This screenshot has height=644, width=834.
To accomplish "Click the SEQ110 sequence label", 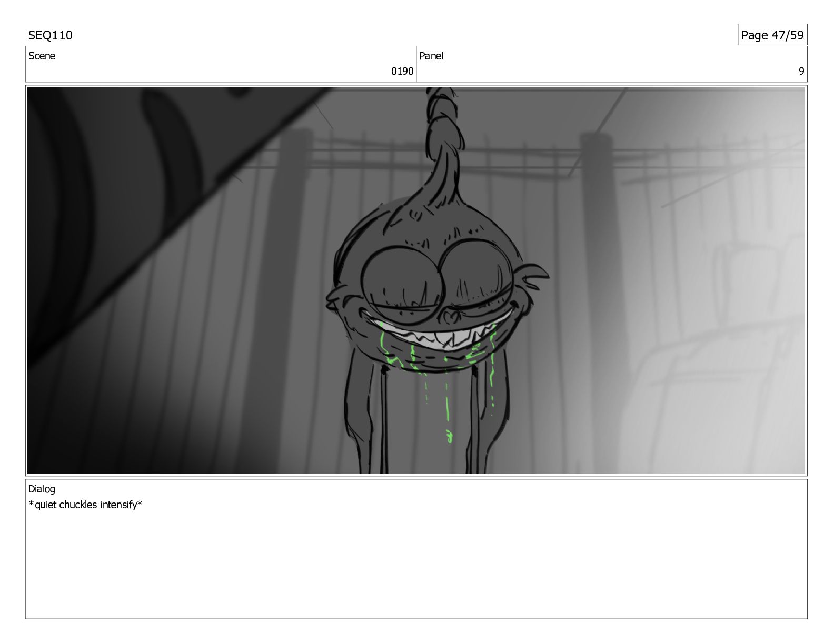I will point(51,35).
